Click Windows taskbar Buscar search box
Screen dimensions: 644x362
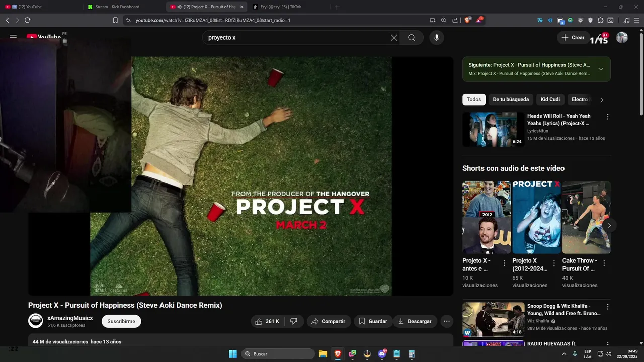tap(278, 354)
